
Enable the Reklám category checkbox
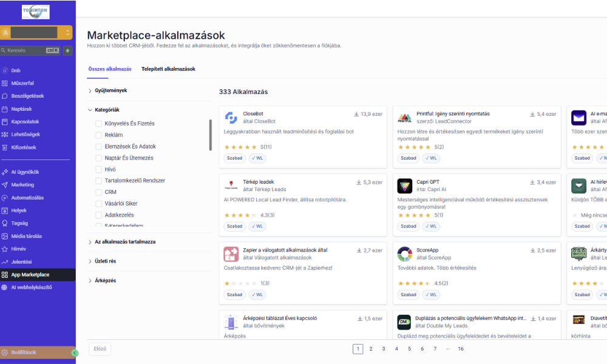coord(98,135)
